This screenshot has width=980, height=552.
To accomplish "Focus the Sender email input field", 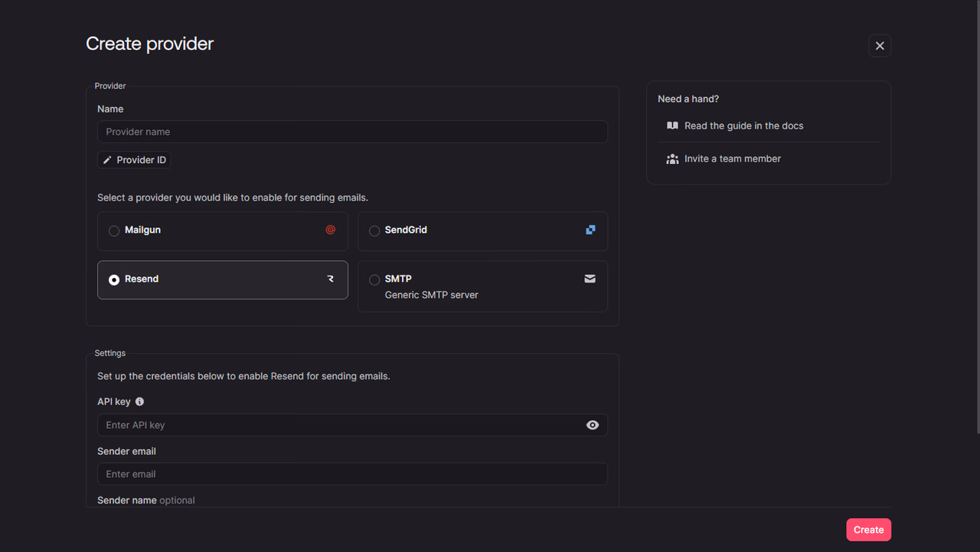I will coord(352,474).
